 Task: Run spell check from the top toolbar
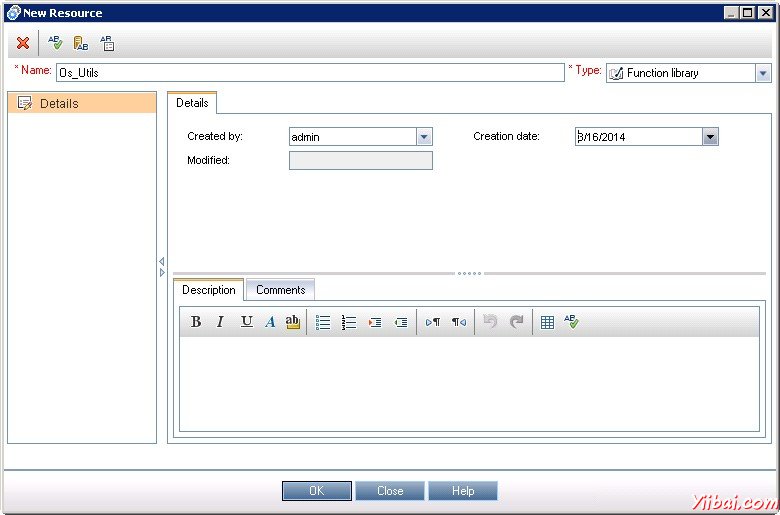[x=55, y=44]
